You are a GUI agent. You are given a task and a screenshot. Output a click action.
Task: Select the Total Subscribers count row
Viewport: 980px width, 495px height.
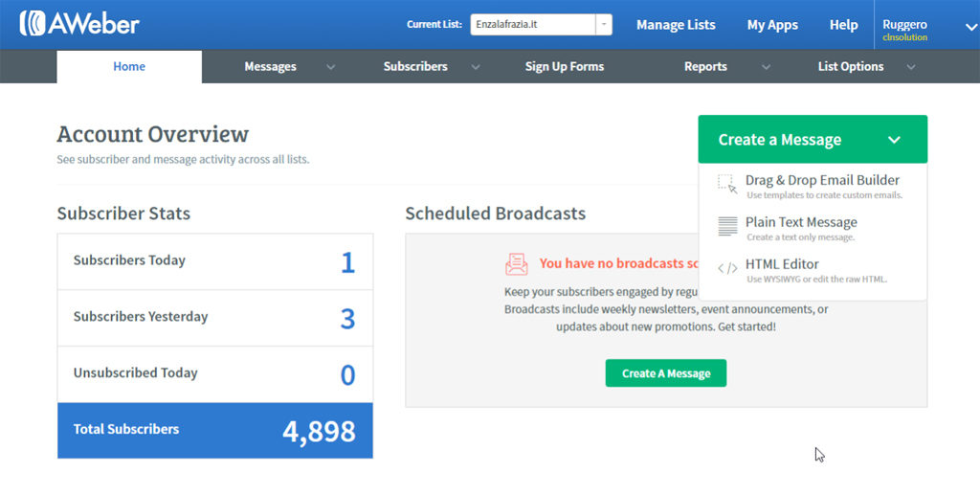click(214, 430)
